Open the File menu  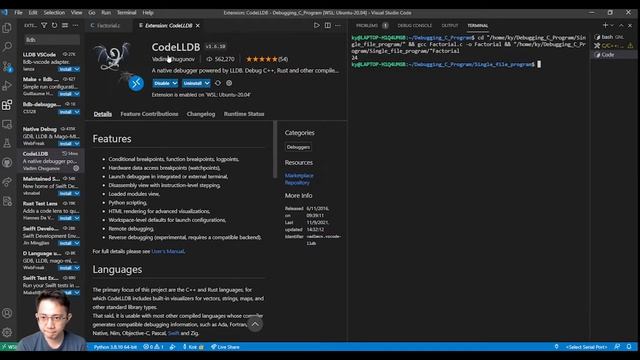pyautogui.click(x=18, y=13)
